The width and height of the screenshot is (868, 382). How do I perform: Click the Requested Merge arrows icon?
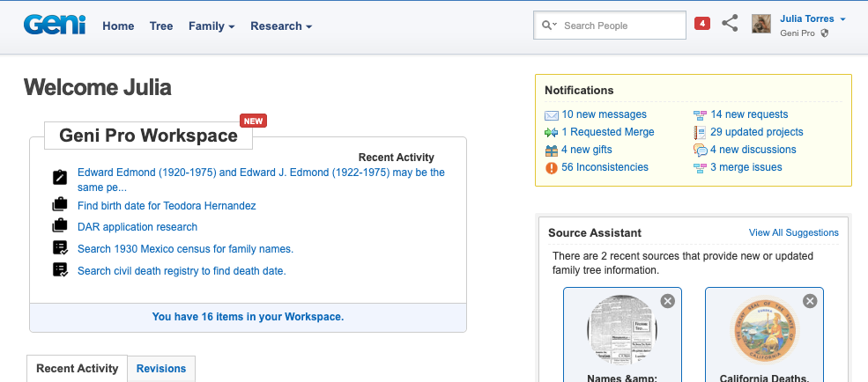click(x=552, y=132)
